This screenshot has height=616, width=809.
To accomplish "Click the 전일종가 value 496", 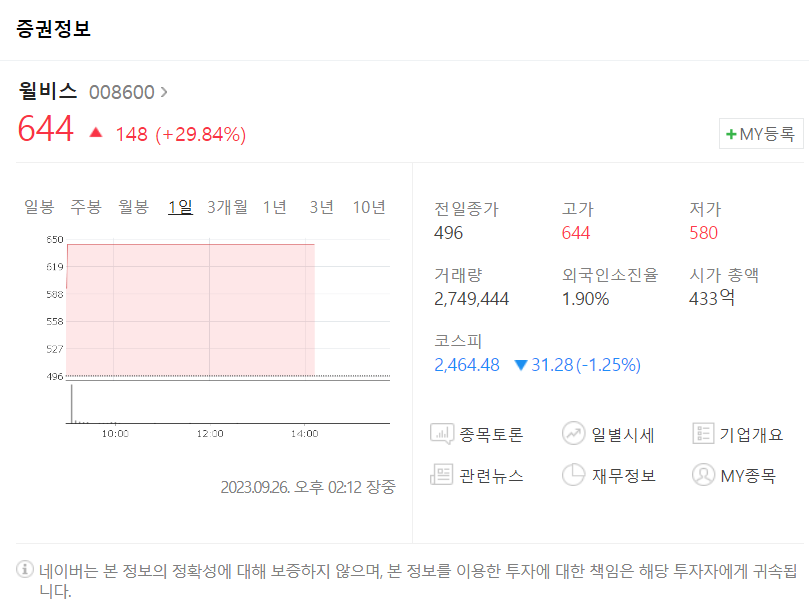I will tap(448, 233).
